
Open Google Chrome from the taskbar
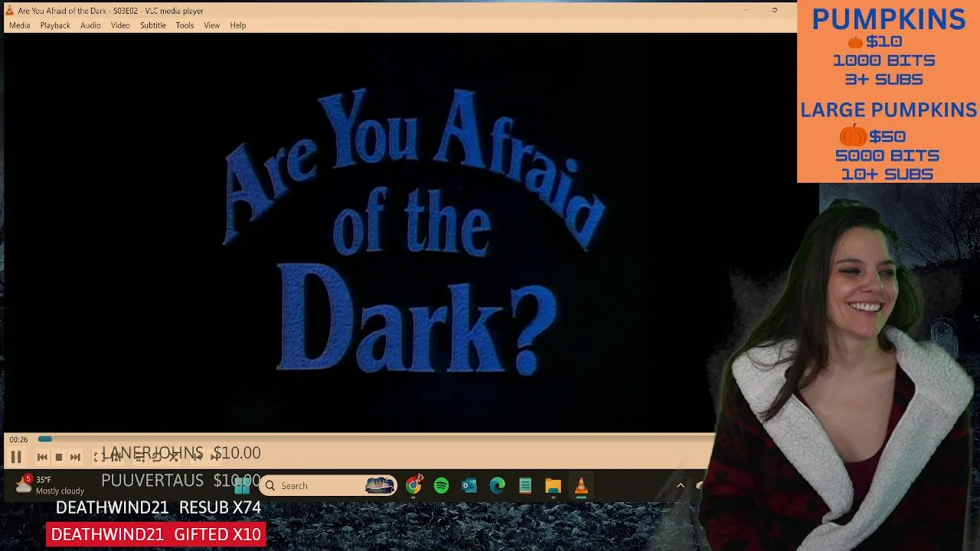413,485
